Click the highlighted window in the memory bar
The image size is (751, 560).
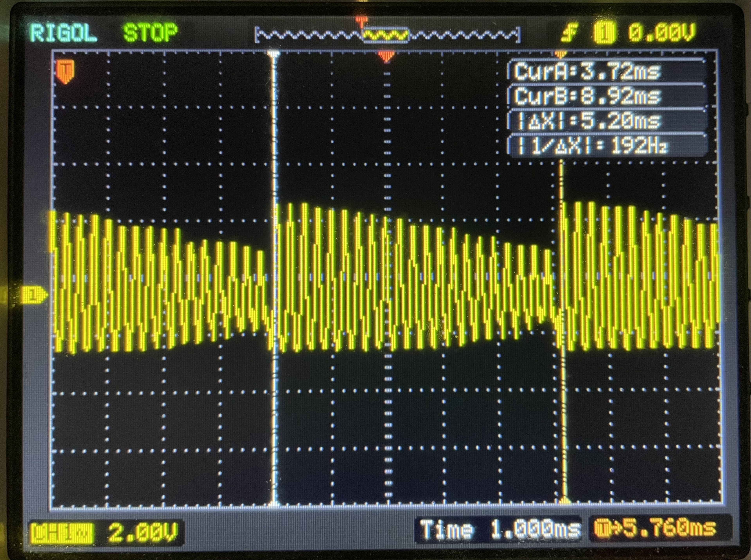(386, 35)
